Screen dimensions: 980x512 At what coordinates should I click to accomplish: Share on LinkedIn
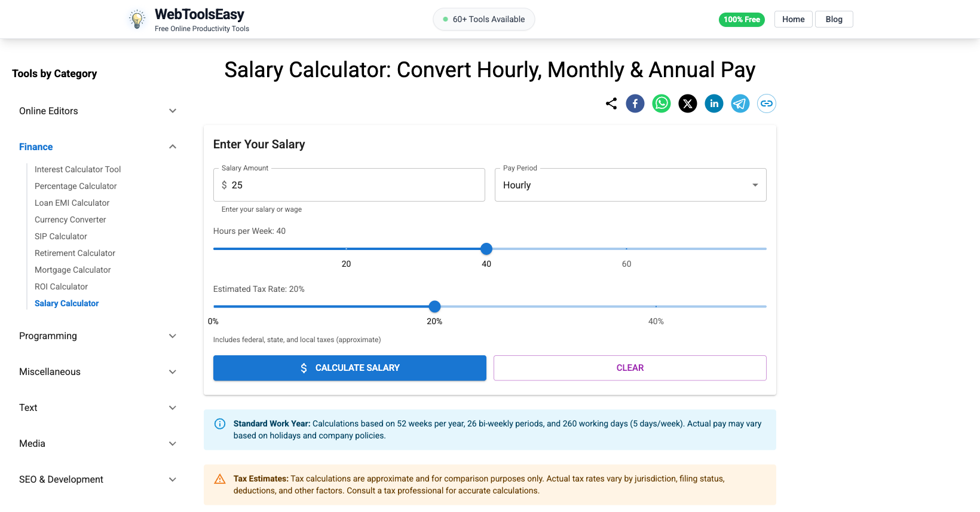click(x=714, y=103)
